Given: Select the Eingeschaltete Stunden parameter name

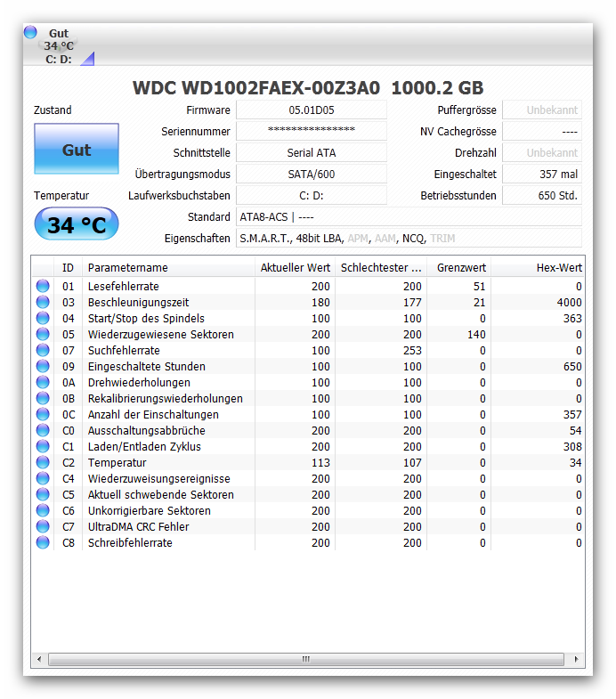Looking at the screenshot, I should (147, 367).
